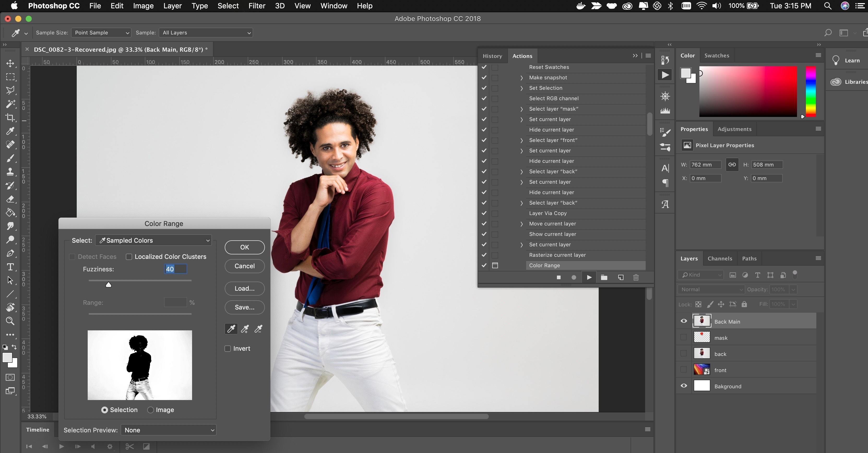Click Delete trash icon in Actions panel
Viewport: 868px width, 453px height.
(x=636, y=278)
